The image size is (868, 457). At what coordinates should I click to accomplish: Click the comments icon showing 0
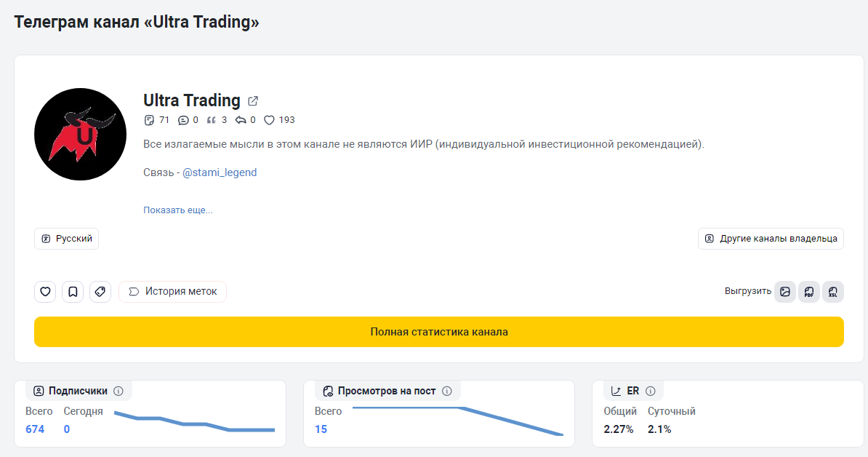(183, 120)
